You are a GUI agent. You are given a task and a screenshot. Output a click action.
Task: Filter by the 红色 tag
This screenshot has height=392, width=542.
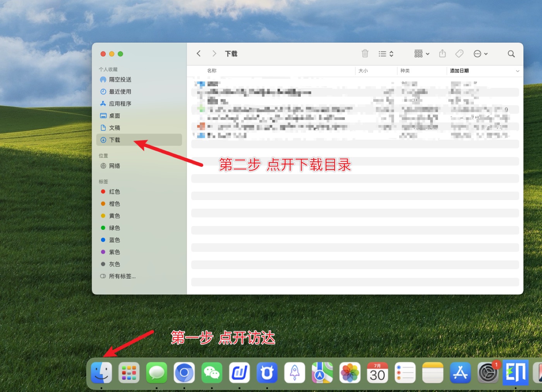[139, 192]
